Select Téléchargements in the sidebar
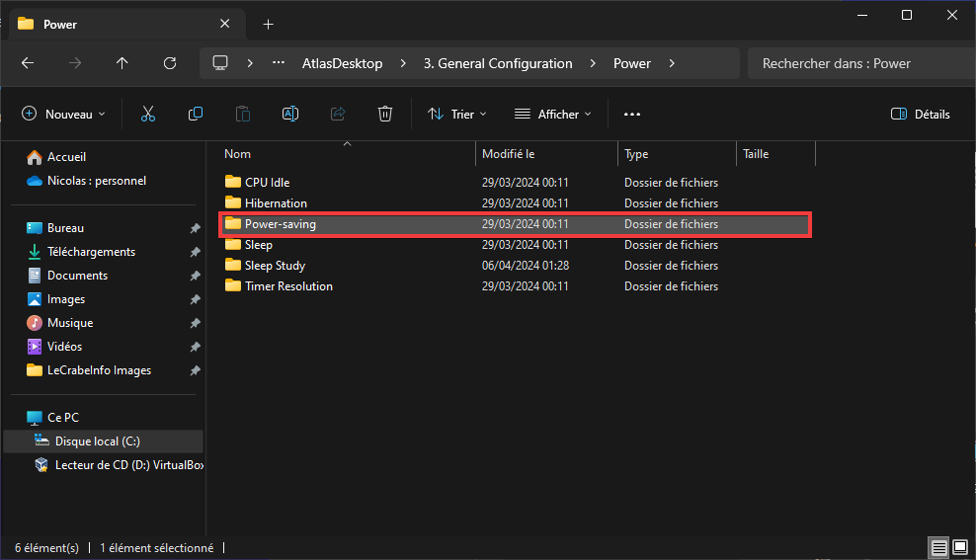976x560 pixels. tap(92, 252)
